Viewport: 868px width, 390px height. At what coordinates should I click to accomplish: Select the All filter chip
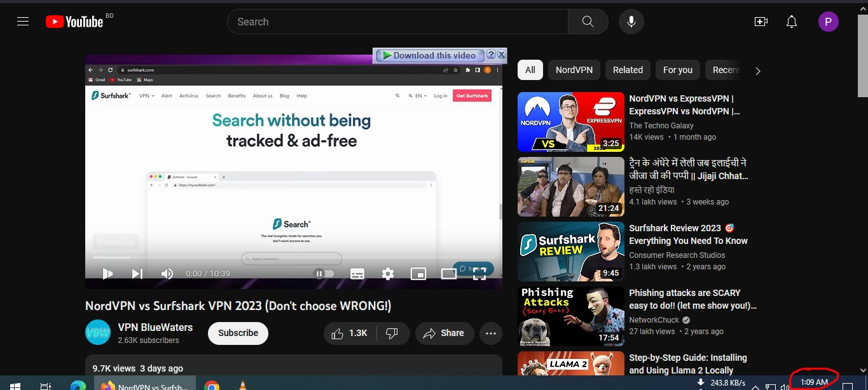[x=530, y=70]
